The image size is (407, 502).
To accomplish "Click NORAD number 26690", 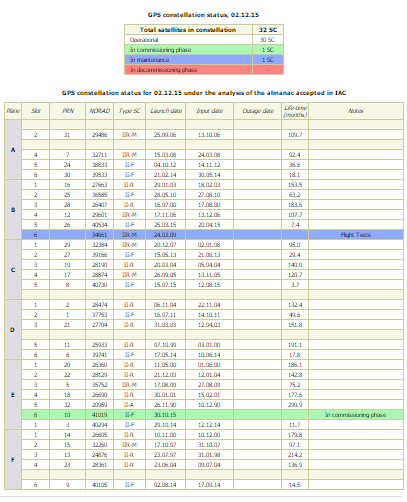I will point(99,395).
